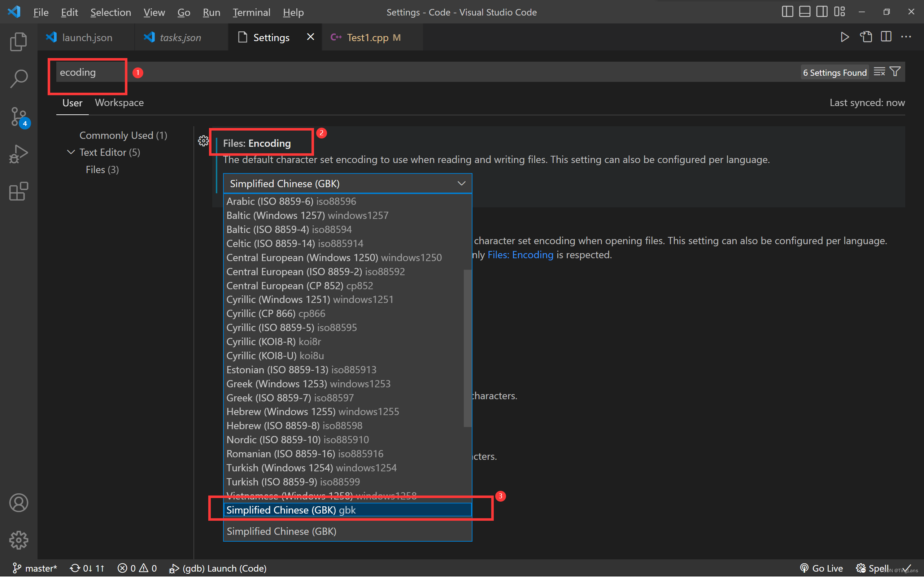Screen dimensions: 924x577
Task: Switch to the Workspace settings tab
Action: (x=119, y=103)
